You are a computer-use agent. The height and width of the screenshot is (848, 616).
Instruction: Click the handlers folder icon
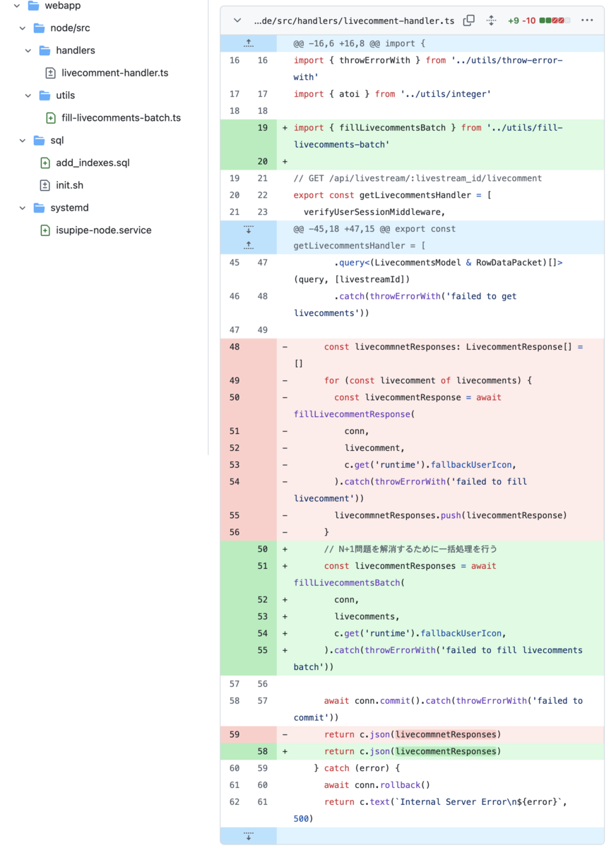click(x=45, y=51)
